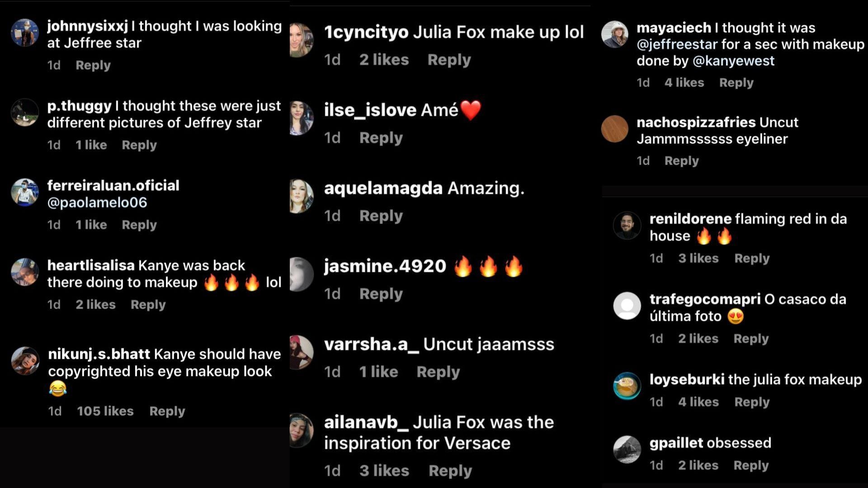
Task: View trafegocomapri's default profile icon
Action: [x=627, y=306]
